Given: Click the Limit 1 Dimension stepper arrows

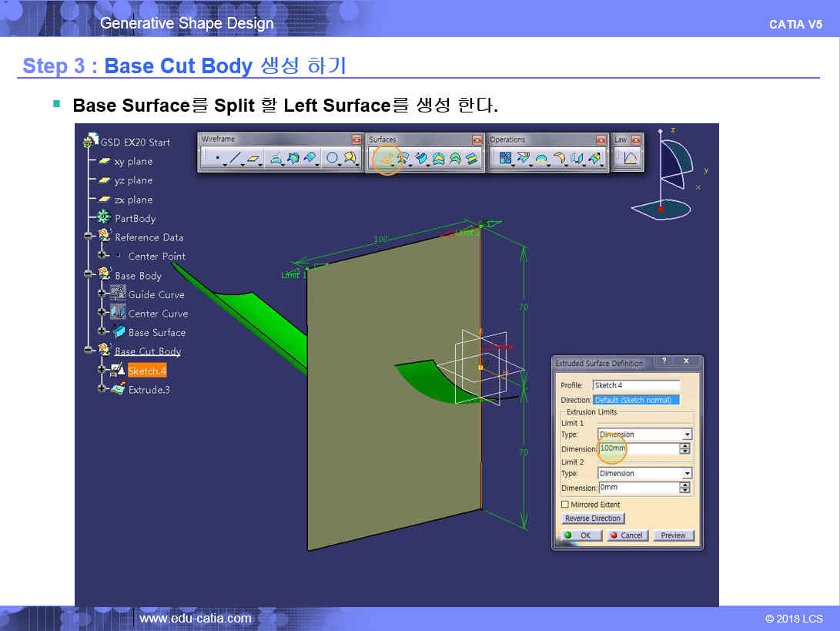Looking at the screenshot, I should tap(684, 448).
